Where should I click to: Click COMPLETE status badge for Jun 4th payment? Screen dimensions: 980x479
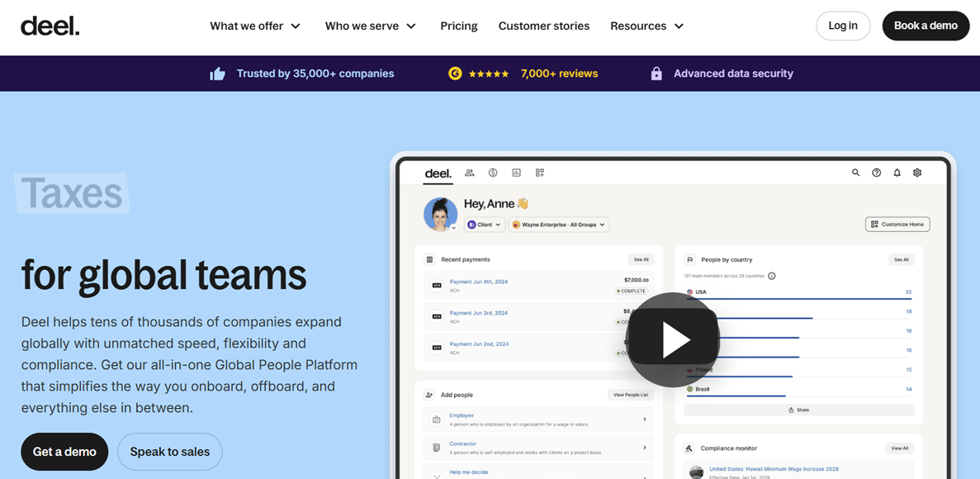(x=632, y=292)
